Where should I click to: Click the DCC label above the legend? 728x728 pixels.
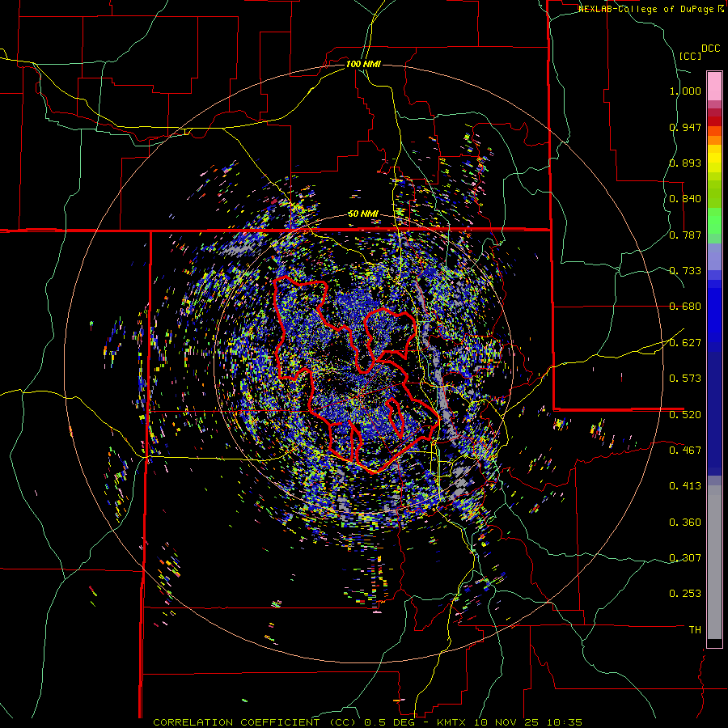(x=710, y=49)
